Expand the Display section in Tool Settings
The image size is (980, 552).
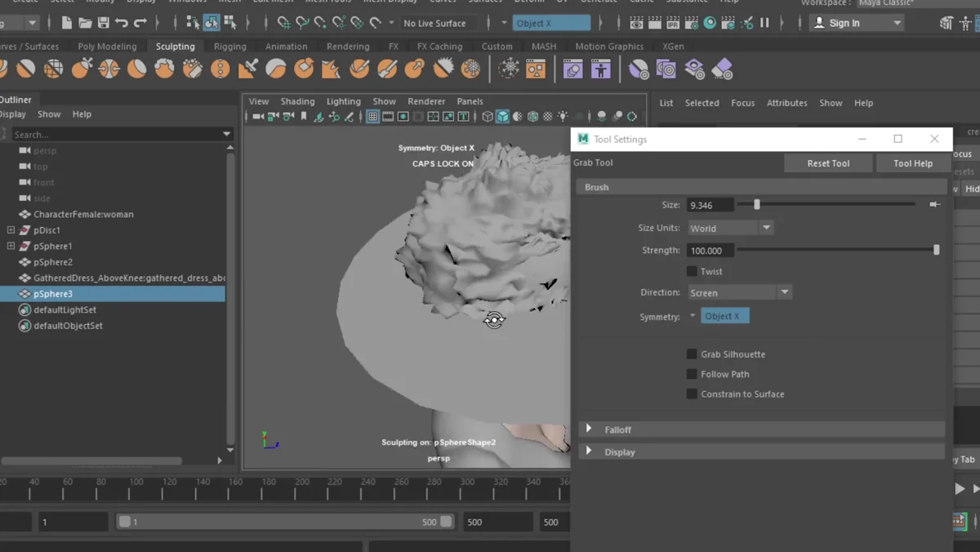(589, 451)
